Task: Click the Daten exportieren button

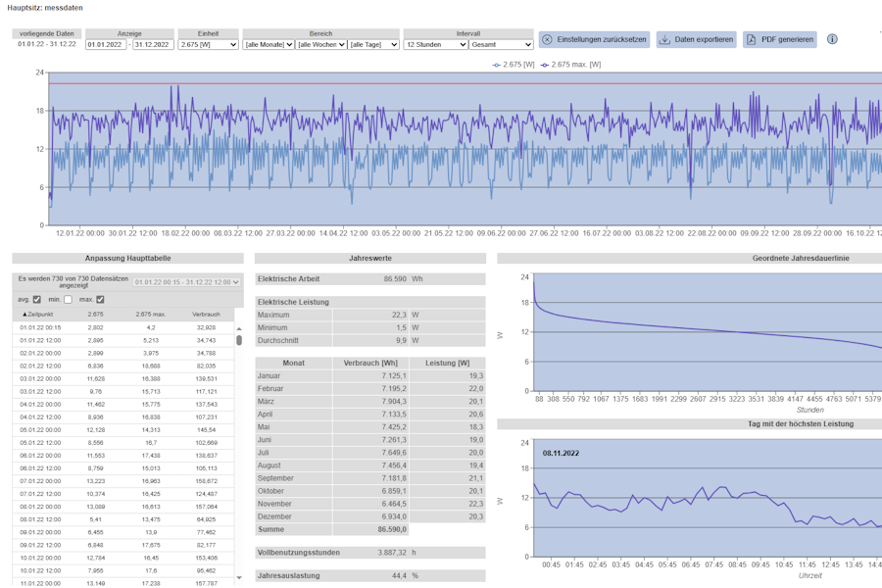Action: click(x=697, y=39)
